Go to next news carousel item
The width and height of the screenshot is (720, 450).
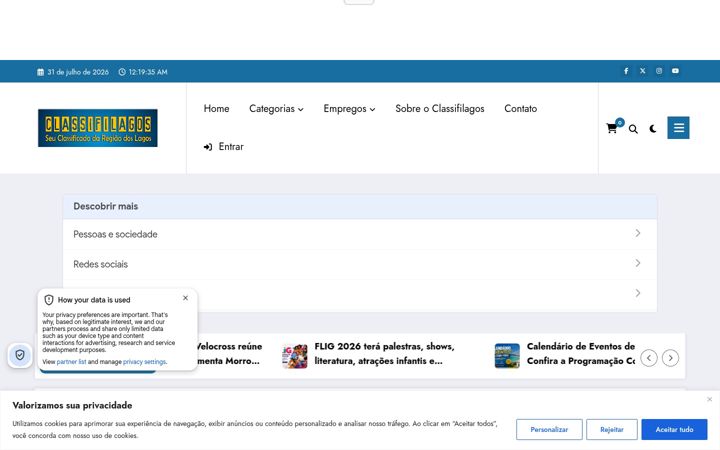pyautogui.click(x=670, y=358)
